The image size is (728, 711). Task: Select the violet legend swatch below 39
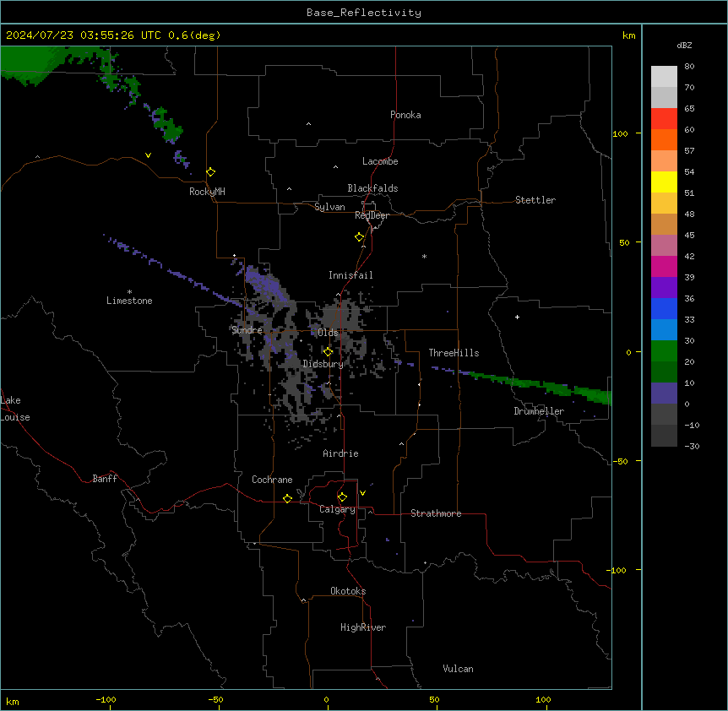[664, 288]
